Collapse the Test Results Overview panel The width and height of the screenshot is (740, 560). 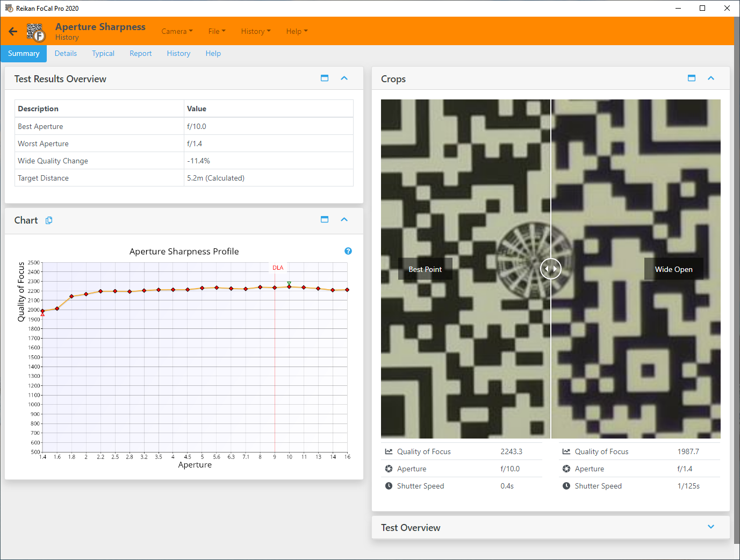tap(344, 78)
